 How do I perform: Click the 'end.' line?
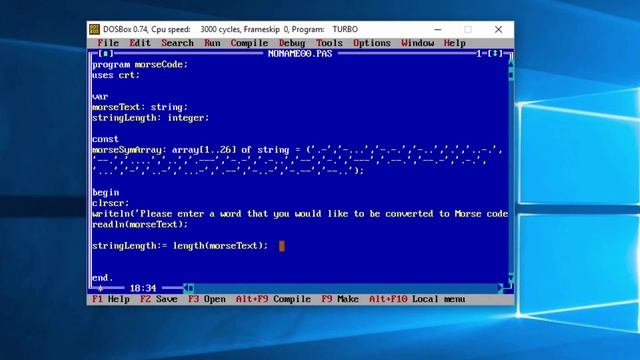102,278
